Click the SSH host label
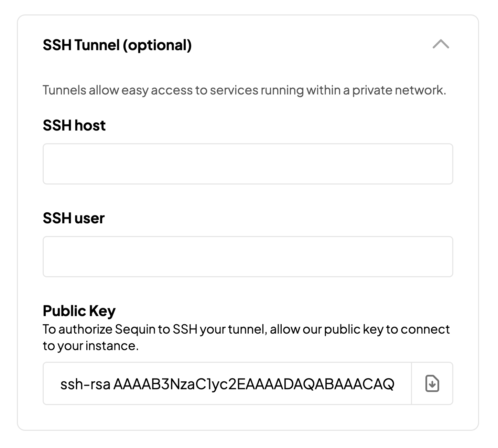498x448 pixels. (x=74, y=125)
